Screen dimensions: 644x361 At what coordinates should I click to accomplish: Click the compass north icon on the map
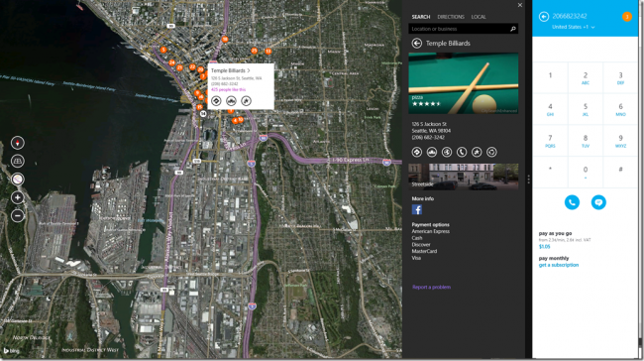click(x=17, y=143)
